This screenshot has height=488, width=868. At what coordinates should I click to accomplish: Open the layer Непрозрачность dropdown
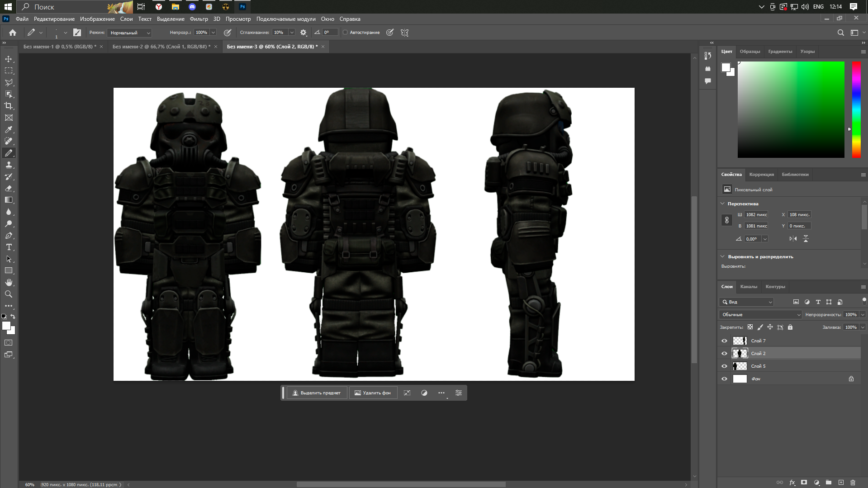(863, 315)
